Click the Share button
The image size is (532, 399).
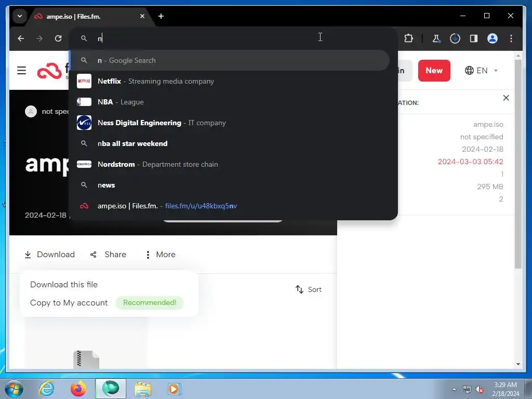pyautogui.click(x=108, y=255)
